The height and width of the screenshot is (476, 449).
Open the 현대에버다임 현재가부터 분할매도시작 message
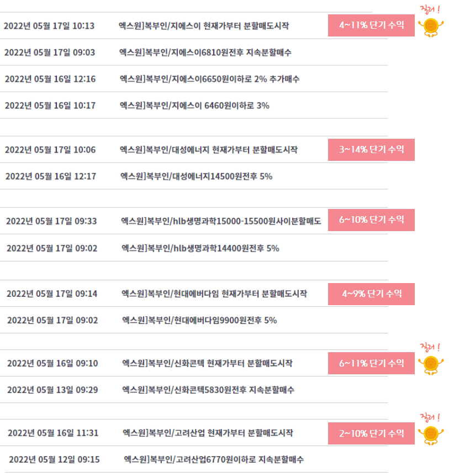point(214,294)
